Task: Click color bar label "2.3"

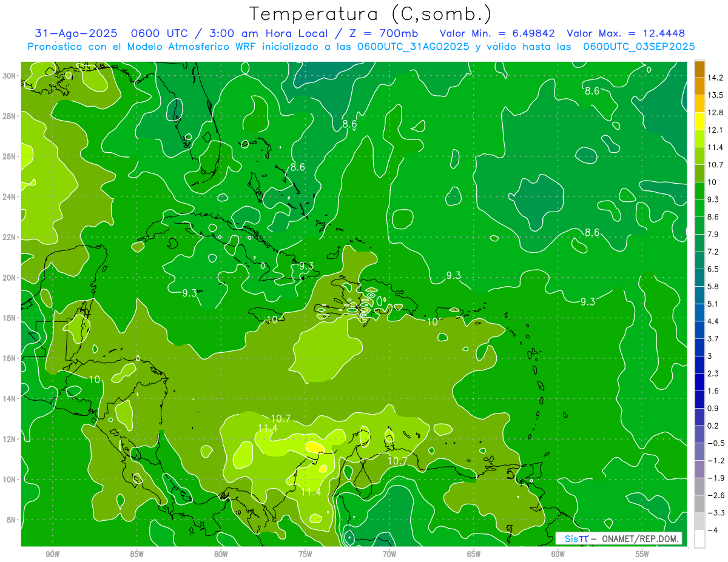Action: (713, 373)
